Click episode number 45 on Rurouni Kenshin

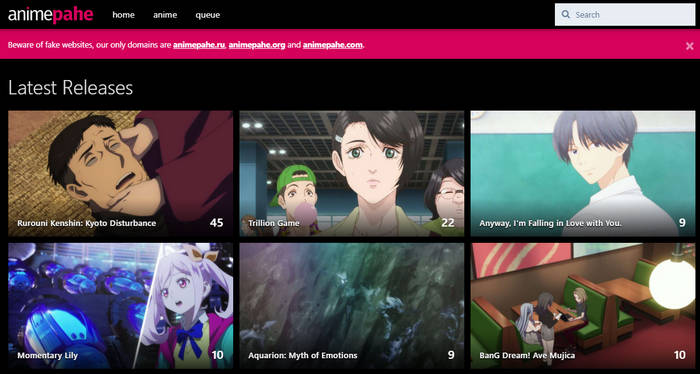pyautogui.click(x=217, y=222)
